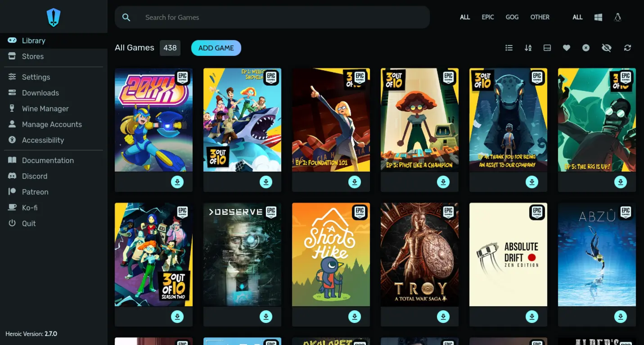
Task: Click the download button for A Short Hike
Action: 355,316
